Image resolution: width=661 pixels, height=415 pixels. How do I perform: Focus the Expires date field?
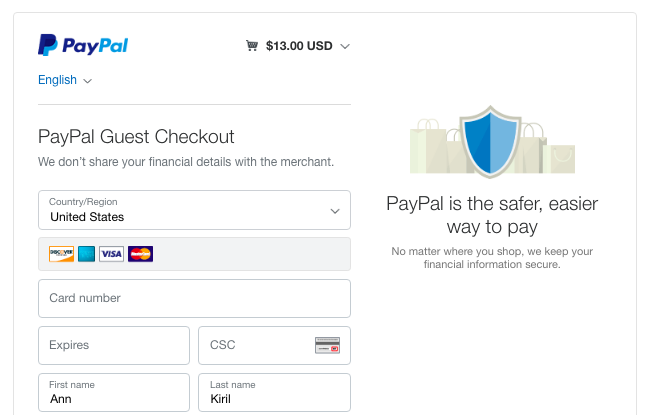(x=113, y=345)
